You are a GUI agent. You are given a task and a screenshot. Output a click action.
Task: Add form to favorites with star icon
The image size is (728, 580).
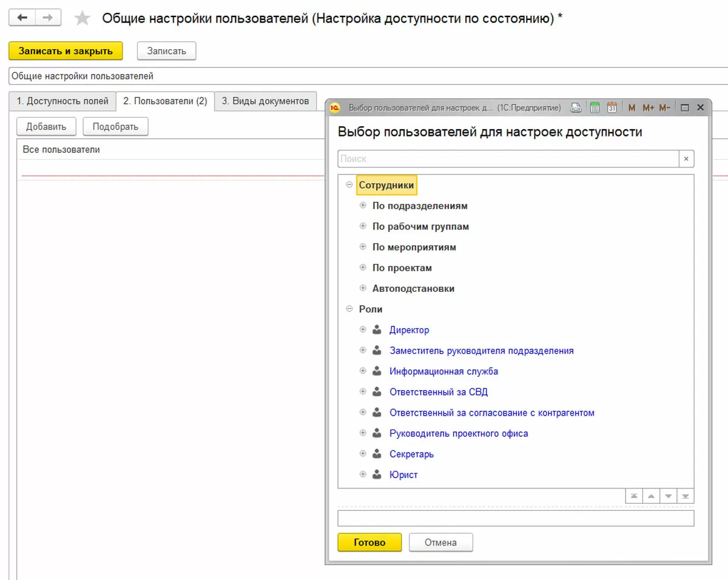pos(82,18)
